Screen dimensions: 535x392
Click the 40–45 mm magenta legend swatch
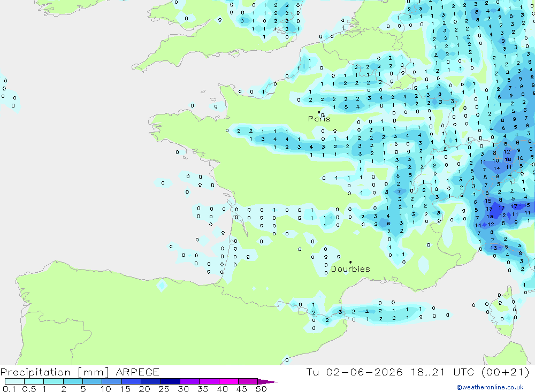click(228, 381)
